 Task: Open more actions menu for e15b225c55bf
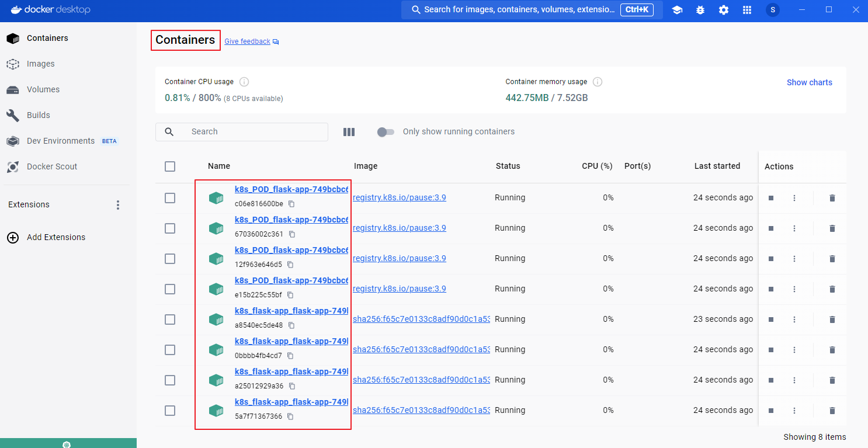[x=794, y=289]
